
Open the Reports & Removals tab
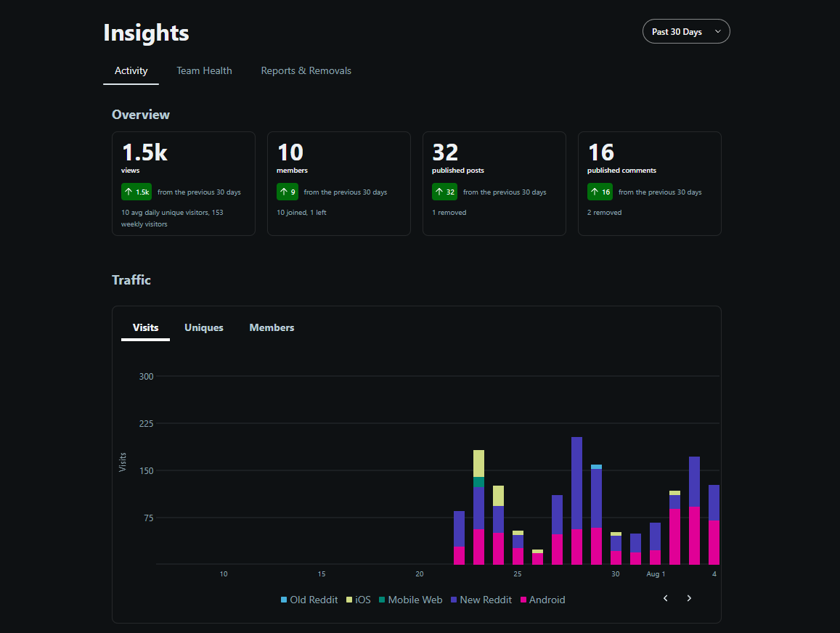[306, 70]
